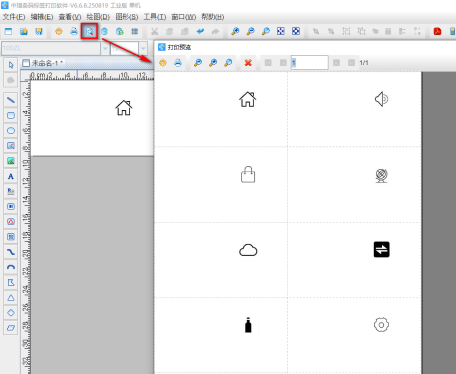456x374 pixels.
Task: Click the printer icon in main toolbar
Action: (x=74, y=31)
